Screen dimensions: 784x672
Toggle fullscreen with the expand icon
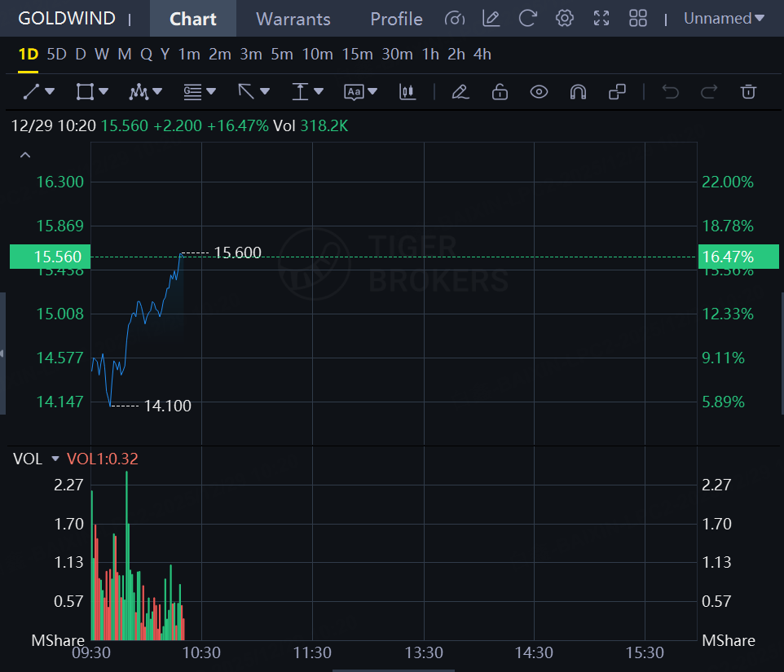(601, 19)
